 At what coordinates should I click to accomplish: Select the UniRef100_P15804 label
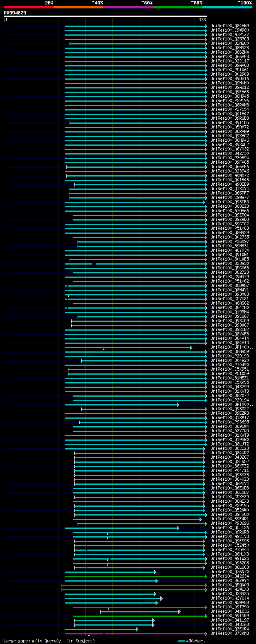tap(230, 550)
